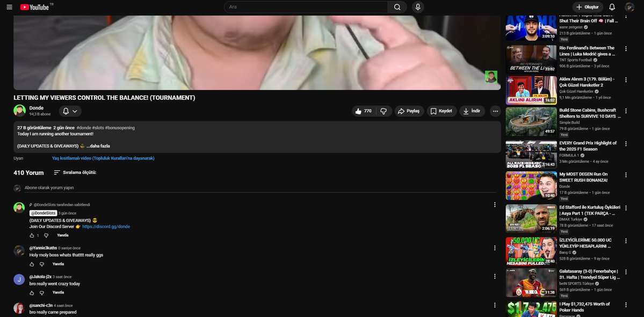The width and height of the screenshot is (644, 317).
Task: Click the Ara search field
Action: 306,7
